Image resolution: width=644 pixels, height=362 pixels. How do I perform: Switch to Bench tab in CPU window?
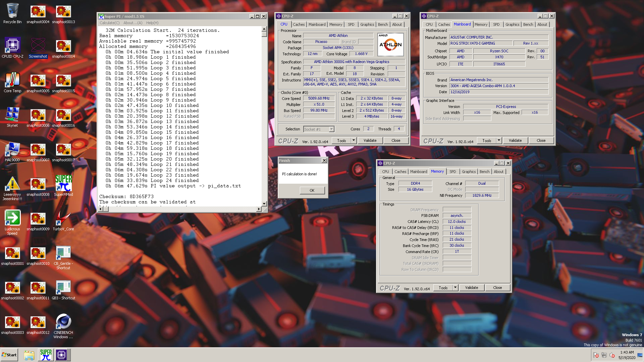click(383, 24)
